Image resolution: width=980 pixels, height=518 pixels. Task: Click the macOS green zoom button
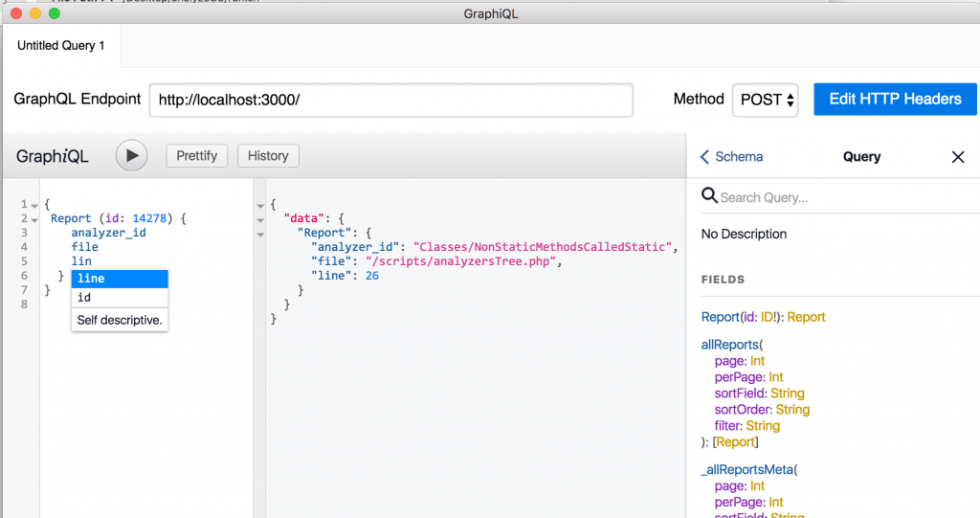(55, 13)
